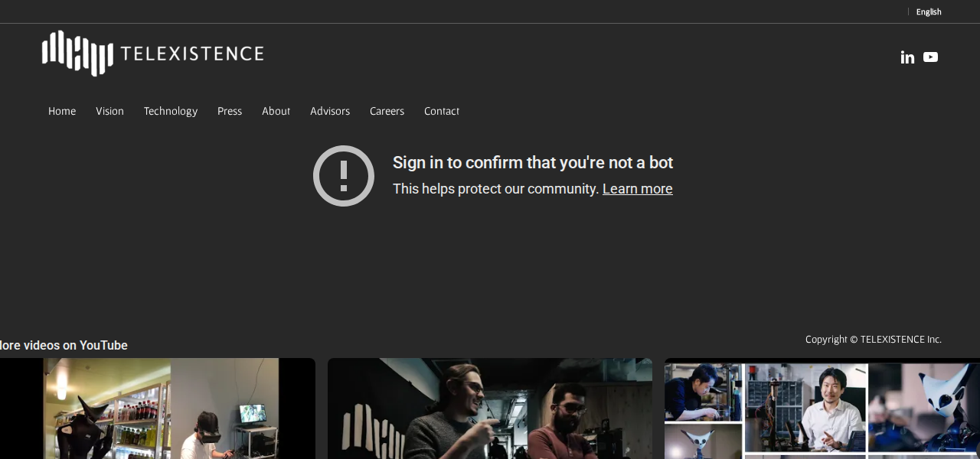The image size is (980, 459).
Task: Open the Contact page
Action: [x=442, y=111]
